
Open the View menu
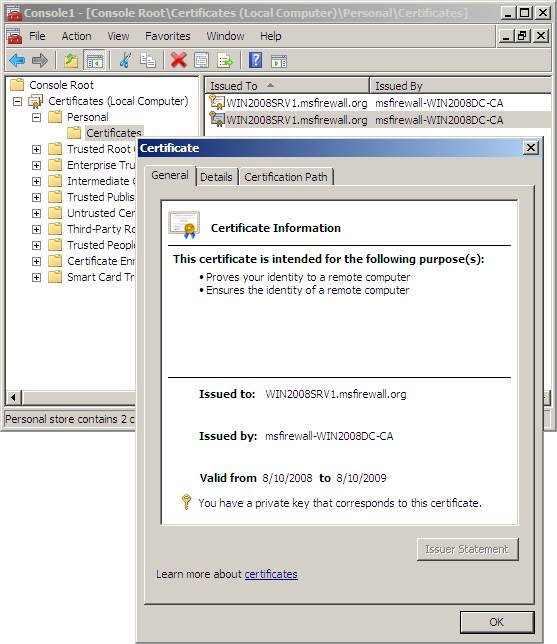point(118,36)
